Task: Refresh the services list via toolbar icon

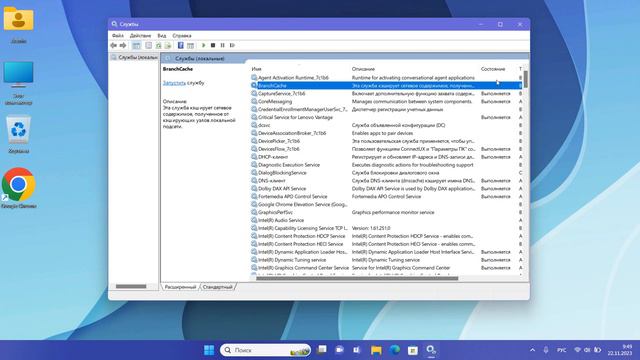Action: coord(158,45)
